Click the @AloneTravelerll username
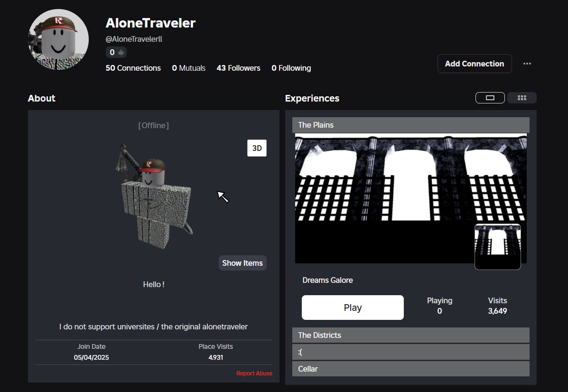Image resolution: width=568 pixels, height=392 pixels. tap(134, 39)
